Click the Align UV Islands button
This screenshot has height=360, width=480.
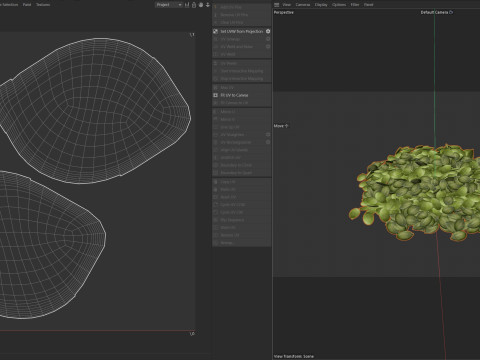coord(242,150)
